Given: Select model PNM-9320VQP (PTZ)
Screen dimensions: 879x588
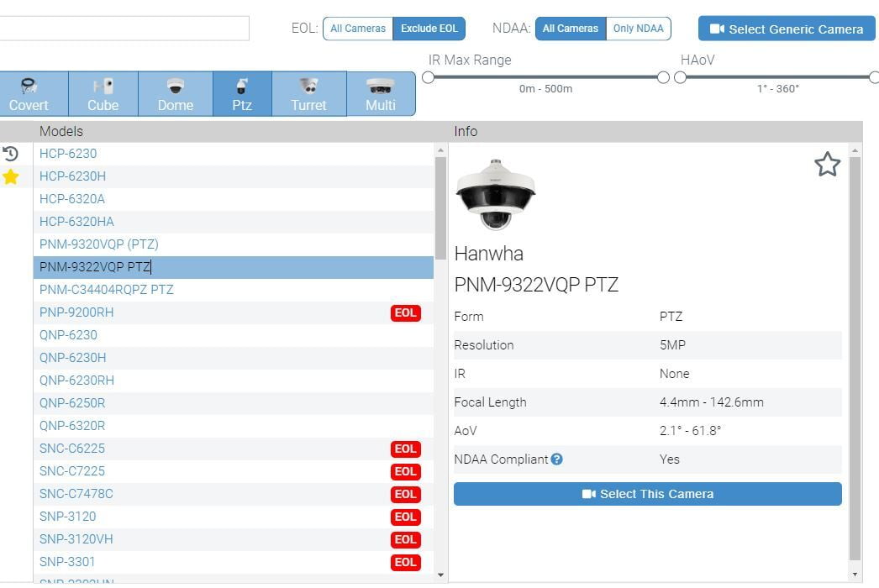Looking at the screenshot, I should 234,244.
